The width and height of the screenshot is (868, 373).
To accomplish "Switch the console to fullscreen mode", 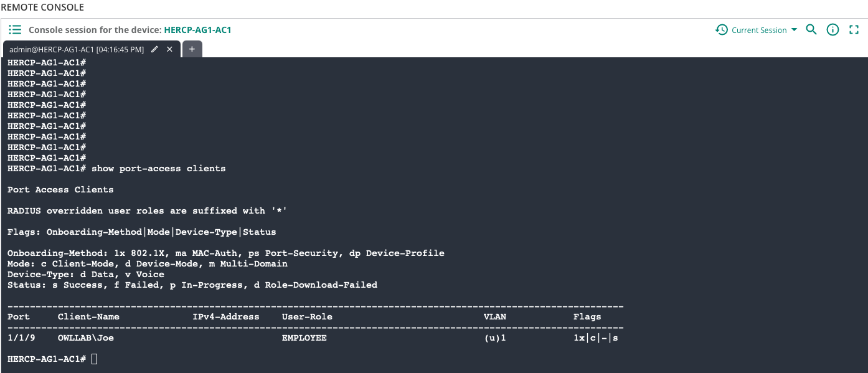I will pyautogui.click(x=854, y=29).
